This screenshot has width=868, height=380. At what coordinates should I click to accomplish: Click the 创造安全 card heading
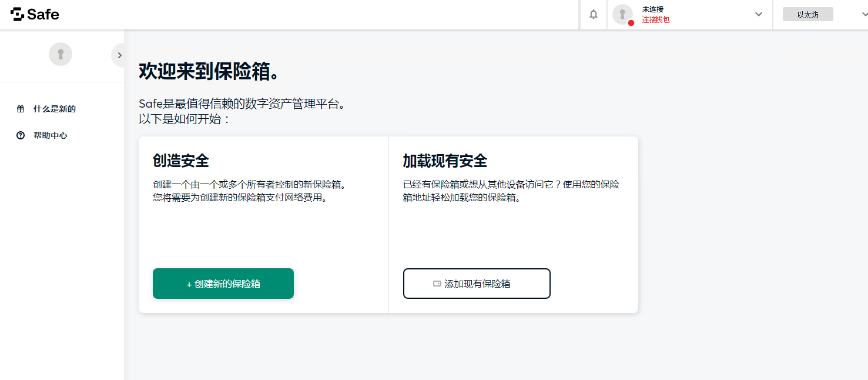[180, 161]
